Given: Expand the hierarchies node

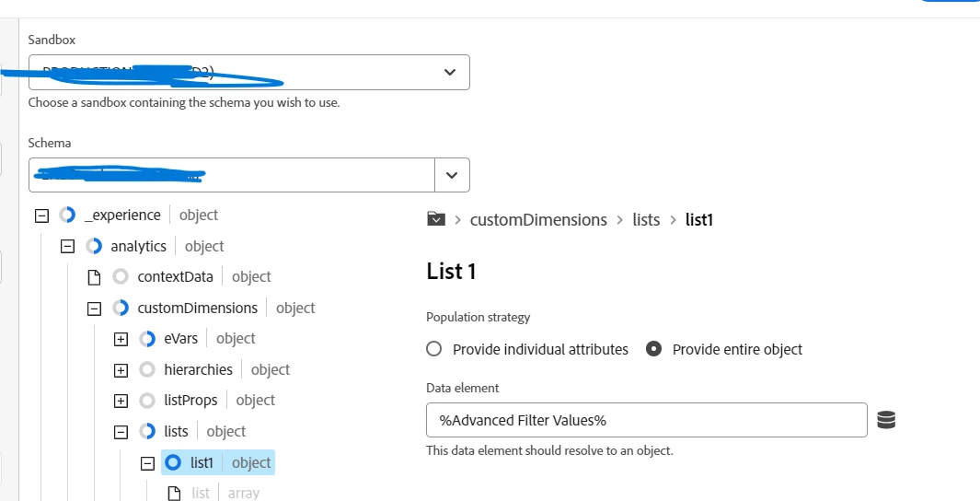Looking at the screenshot, I should (x=121, y=370).
